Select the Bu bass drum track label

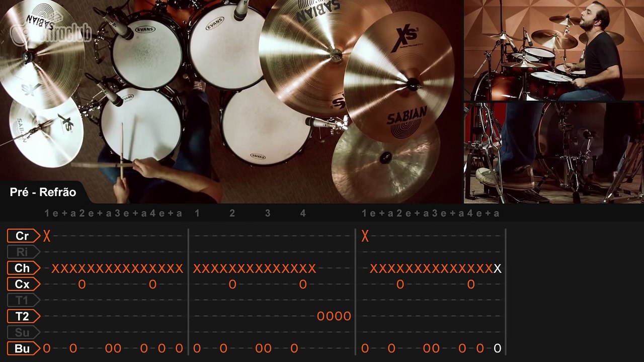point(23,348)
